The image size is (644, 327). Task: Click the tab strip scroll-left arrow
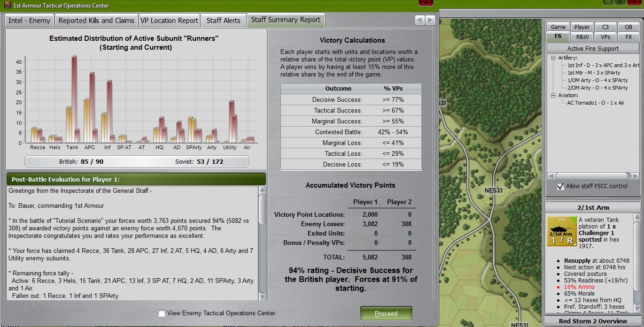point(419,20)
